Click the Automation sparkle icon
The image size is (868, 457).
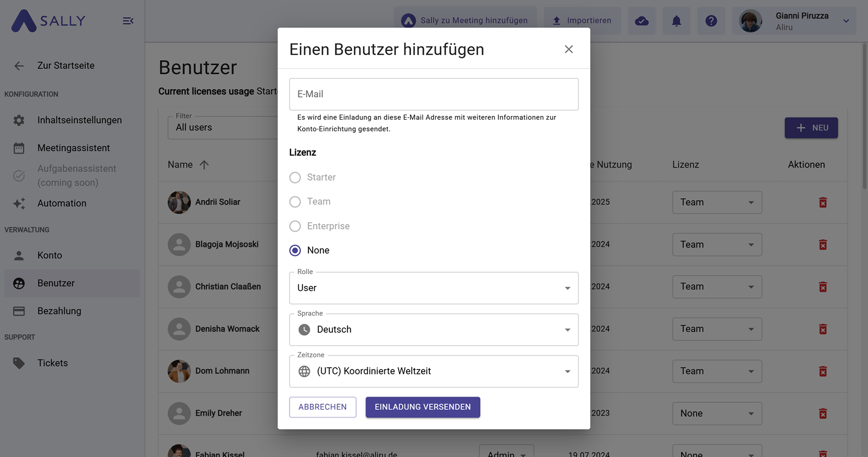pyautogui.click(x=19, y=203)
